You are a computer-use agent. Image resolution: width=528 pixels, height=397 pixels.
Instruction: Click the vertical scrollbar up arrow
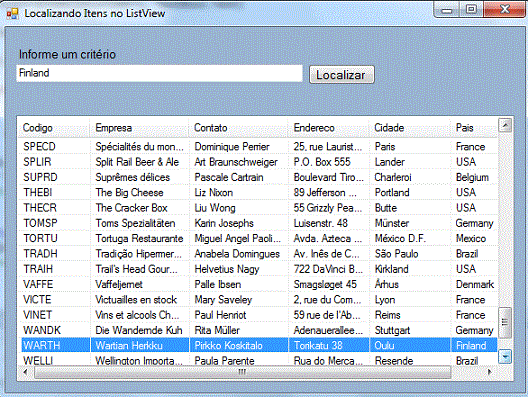[x=505, y=125]
